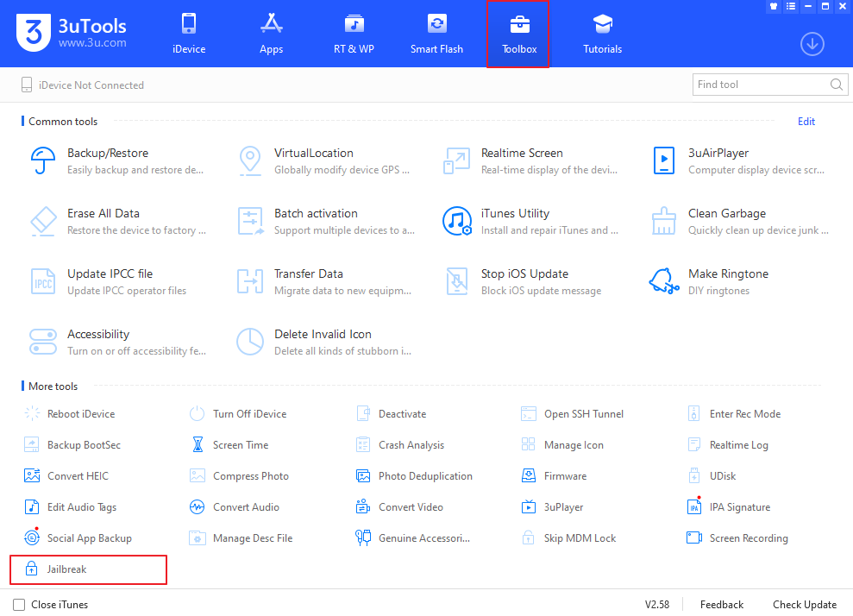Open UDisk tool
The height and width of the screenshot is (616, 853).
pos(712,475)
